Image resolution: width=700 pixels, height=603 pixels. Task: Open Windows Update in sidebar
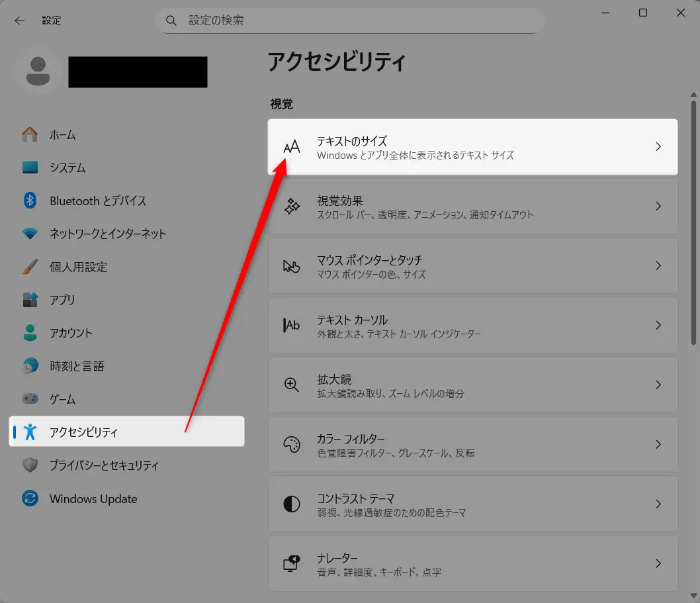126,498
